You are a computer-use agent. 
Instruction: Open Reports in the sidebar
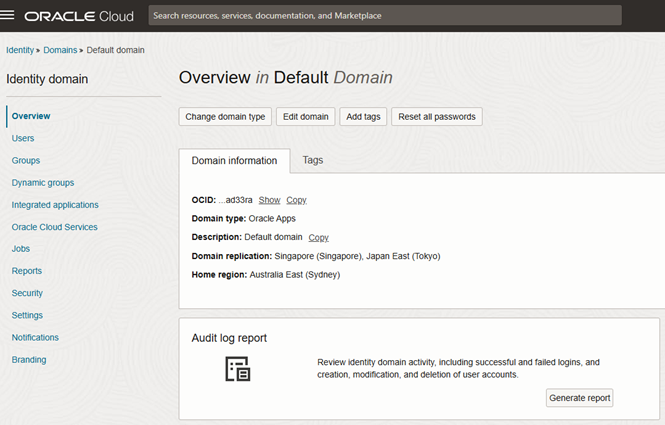coord(27,271)
